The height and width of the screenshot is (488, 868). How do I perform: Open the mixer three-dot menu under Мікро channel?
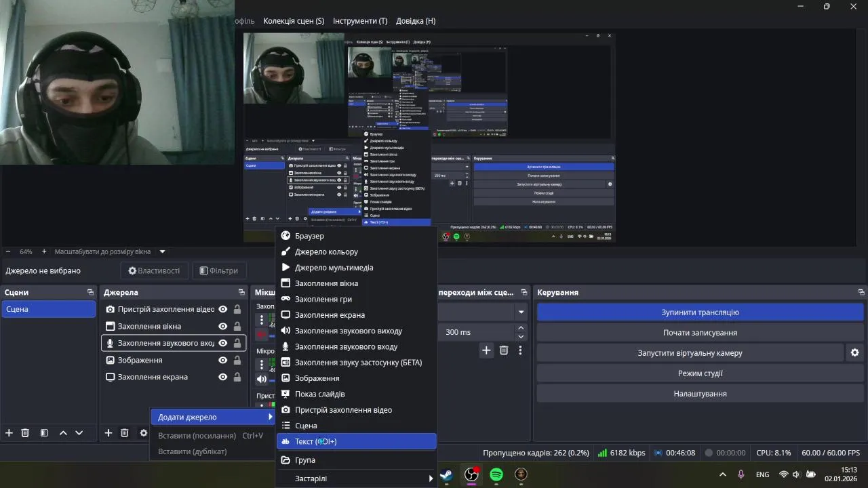(262, 365)
